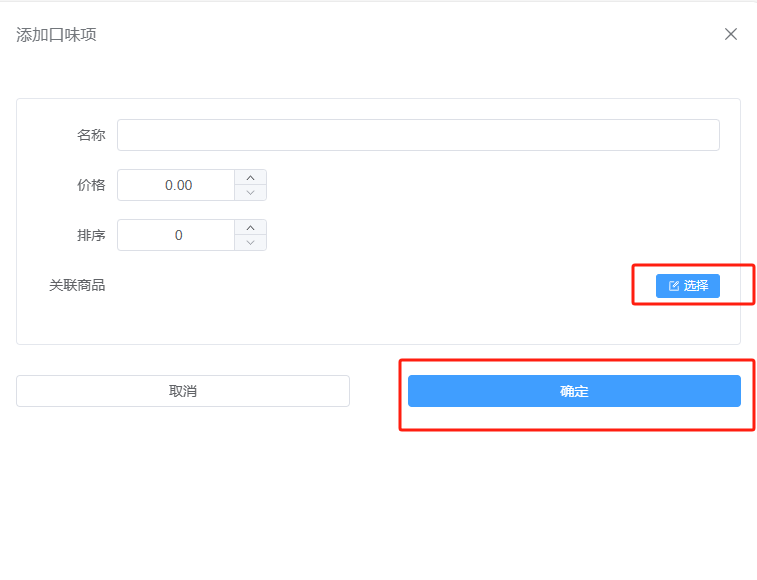This screenshot has height=580, width=757.
Task: Focus the 名称 text input
Action: point(418,135)
